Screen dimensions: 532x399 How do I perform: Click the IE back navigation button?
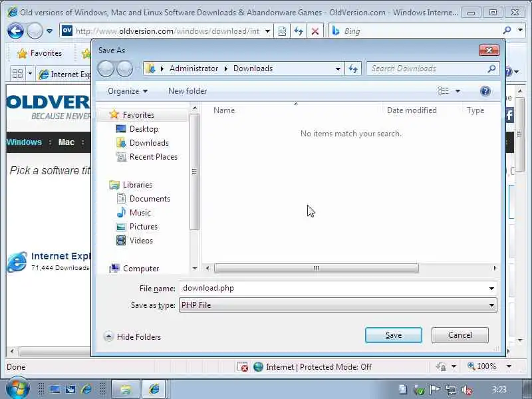point(15,31)
